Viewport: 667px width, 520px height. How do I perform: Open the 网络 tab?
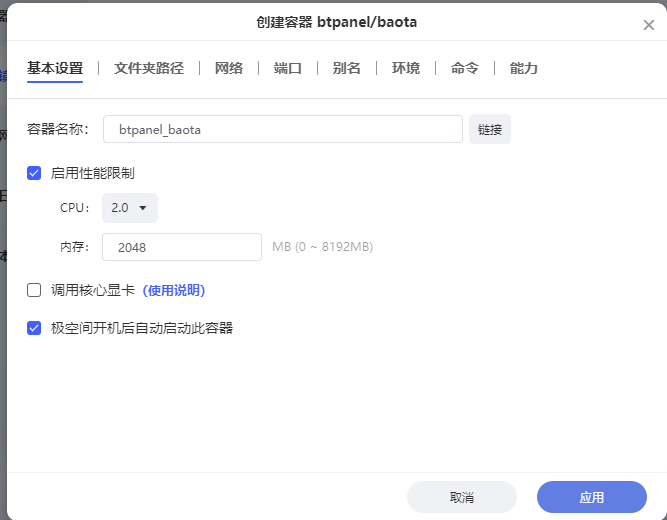pyautogui.click(x=229, y=68)
